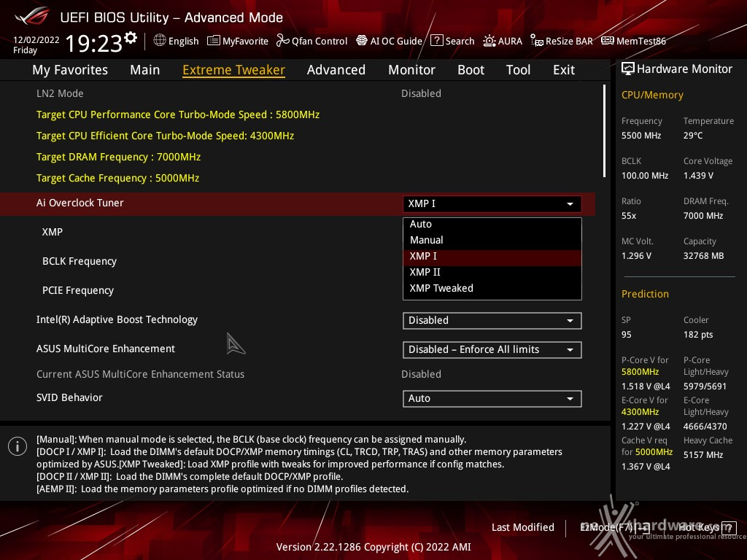Open AI OC Guide icon
Image resolution: width=747 pixels, height=560 pixels.
click(362, 41)
